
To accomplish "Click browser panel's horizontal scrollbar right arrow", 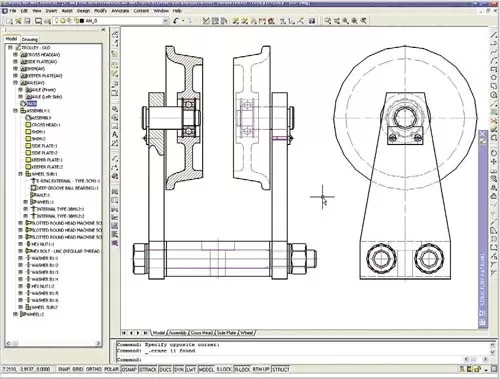I will tap(98, 343).
